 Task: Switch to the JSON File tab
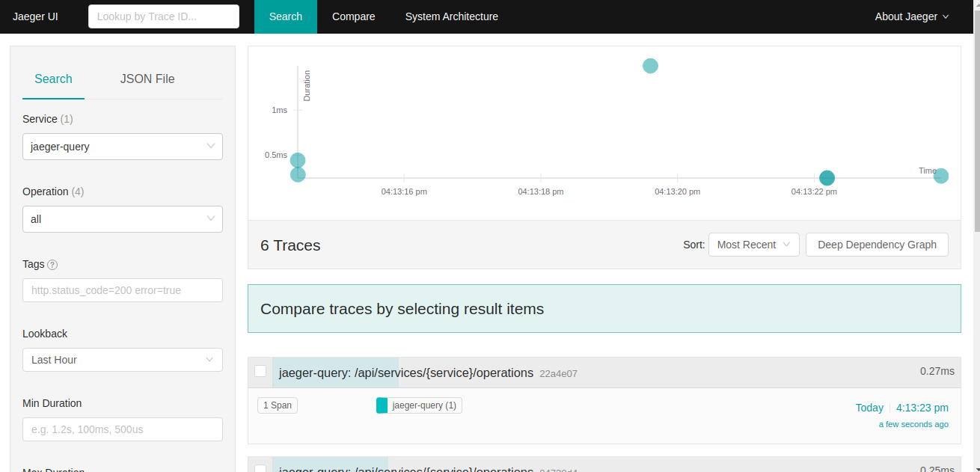pyautogui.click(x=147, y=79)
